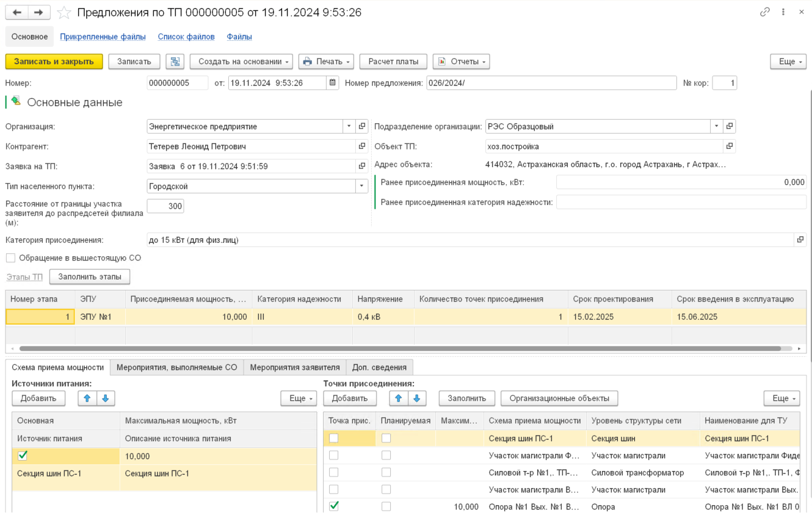Add document to favorites with star icon
This screenshot has width=812, height=518.
point(64,12)
